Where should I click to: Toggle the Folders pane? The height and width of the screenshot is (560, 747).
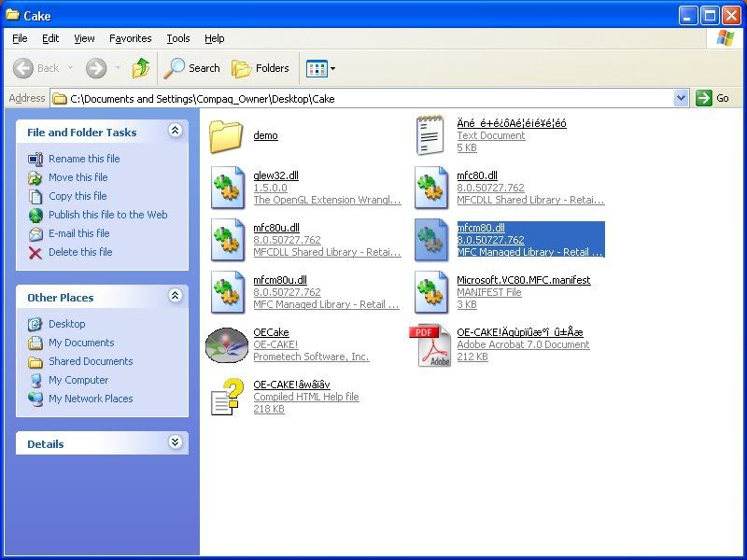click(261, 68)
